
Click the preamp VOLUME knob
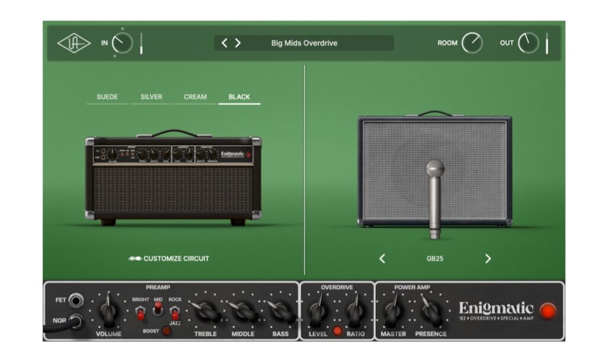[x=109, y=311]
